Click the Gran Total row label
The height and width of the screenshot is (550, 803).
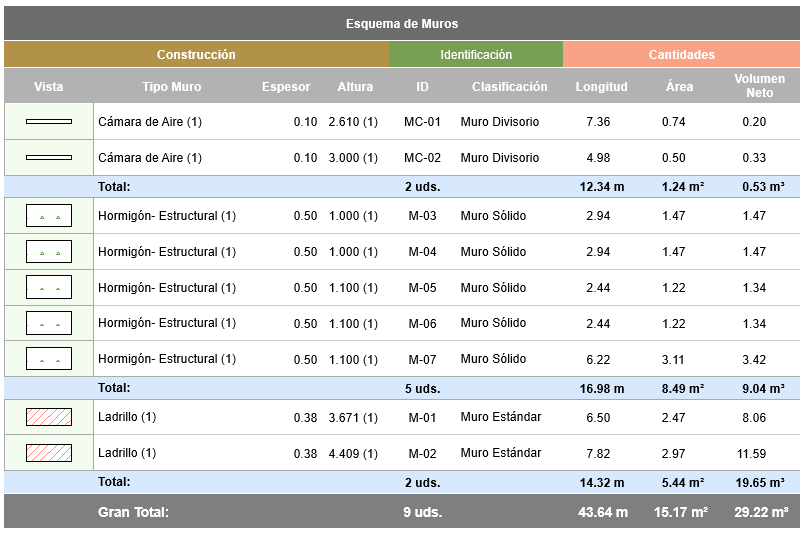[x=133, y=512]
